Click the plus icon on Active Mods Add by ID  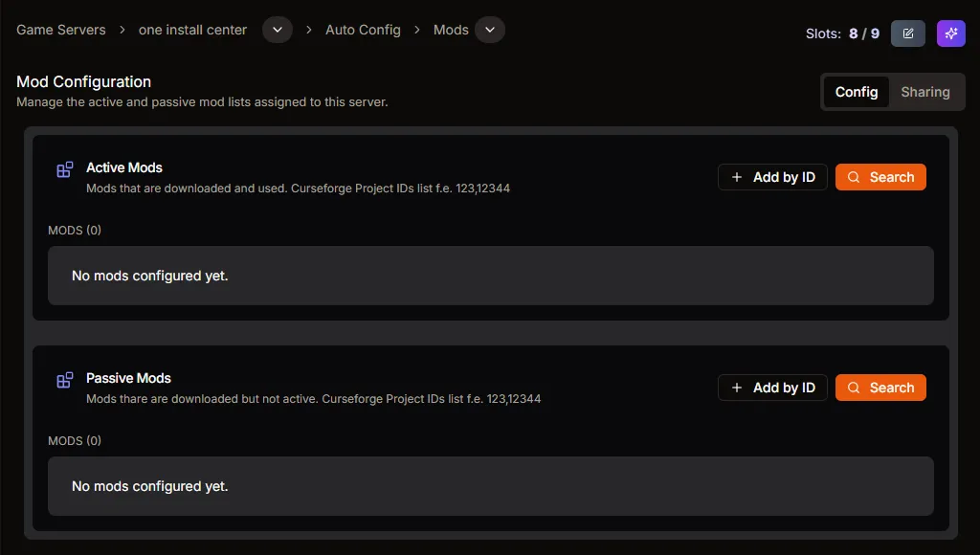click(737, 177)
